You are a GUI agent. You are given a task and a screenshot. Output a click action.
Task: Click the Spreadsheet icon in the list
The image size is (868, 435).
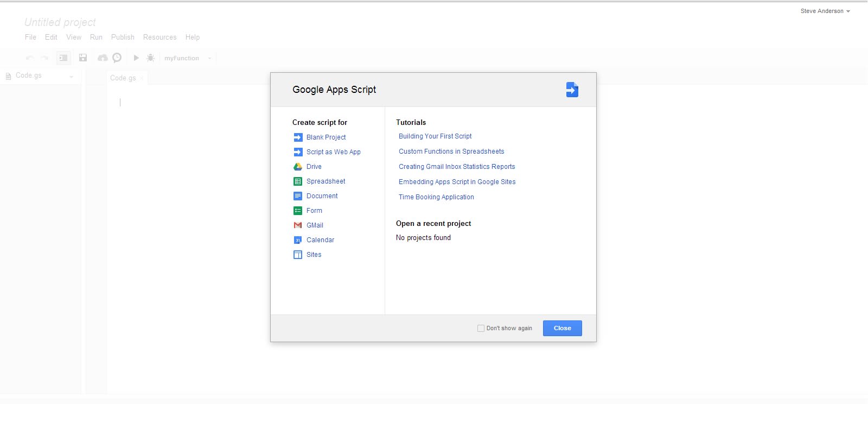[298, 181]
